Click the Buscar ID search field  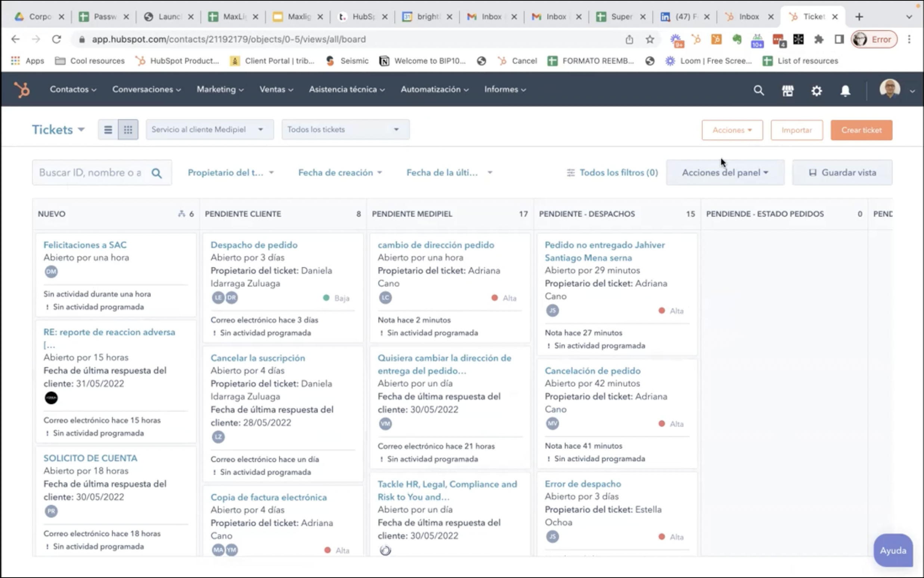coord(90,173)
